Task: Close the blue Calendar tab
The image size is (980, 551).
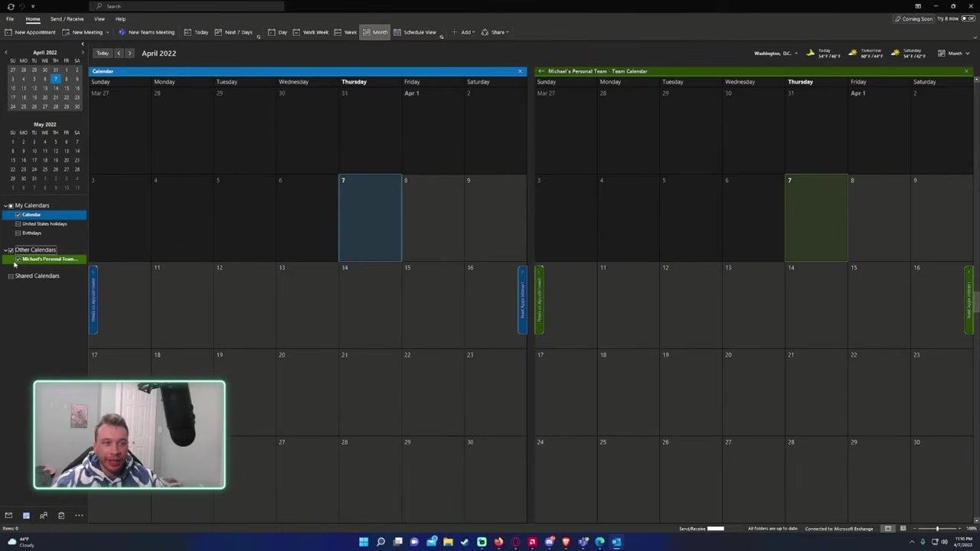Action: (520, 71)
